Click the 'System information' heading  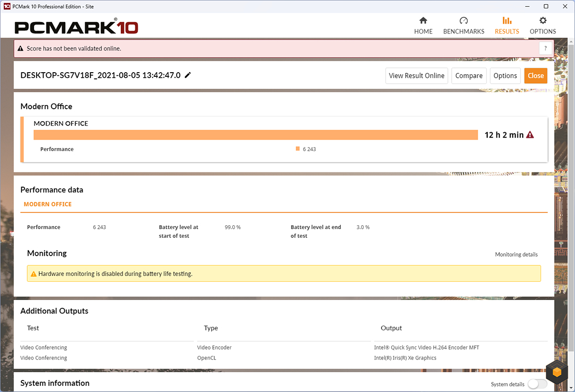[55, 383]
